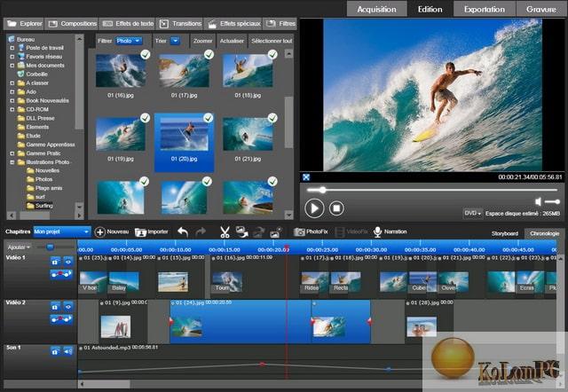This screenshot has width=568, height=392.
Task: Mute Son 1 track speaker icon
Action: (x=68, y=351)
